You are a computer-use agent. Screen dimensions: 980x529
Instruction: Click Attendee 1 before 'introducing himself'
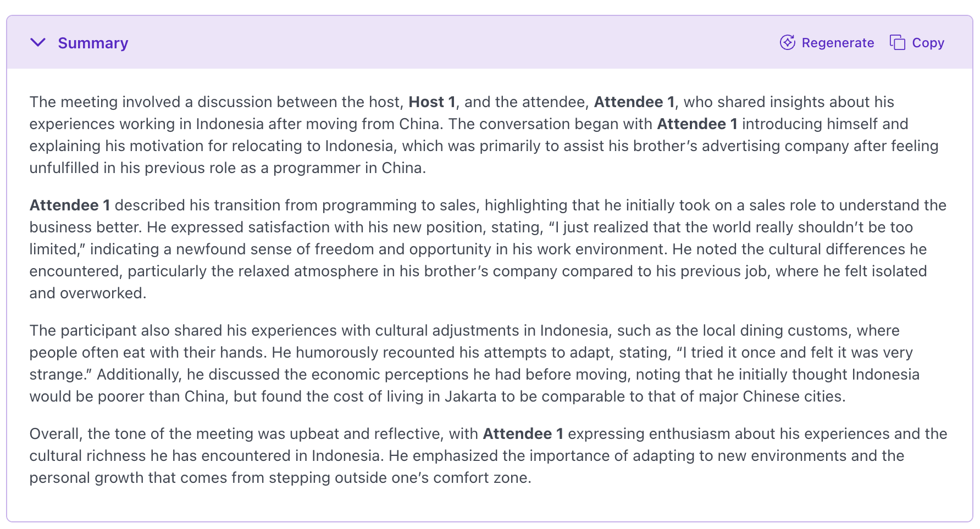tap(697, 124)
